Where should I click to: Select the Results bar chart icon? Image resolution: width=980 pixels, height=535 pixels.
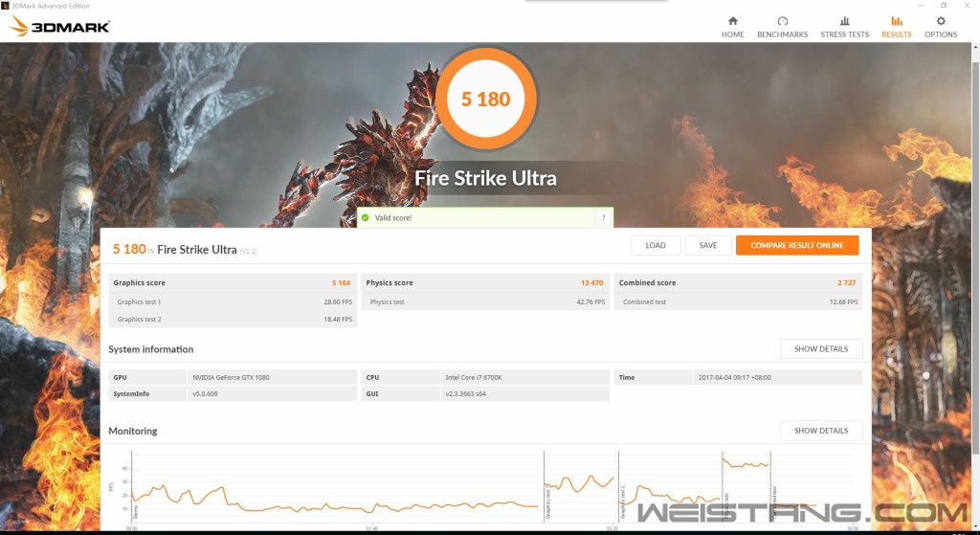click(896, 21)
